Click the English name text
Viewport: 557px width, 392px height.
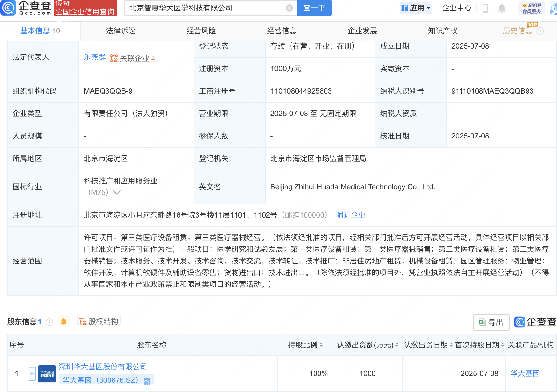[353, 187]
